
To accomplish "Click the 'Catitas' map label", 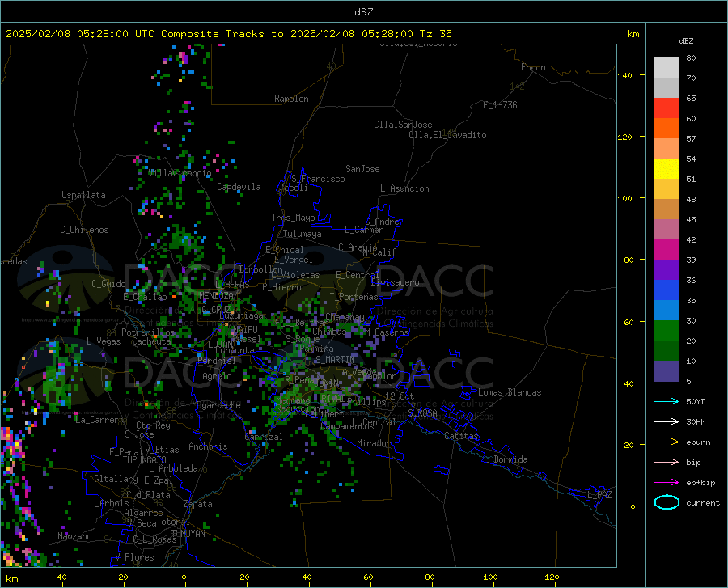I will 461,436.
